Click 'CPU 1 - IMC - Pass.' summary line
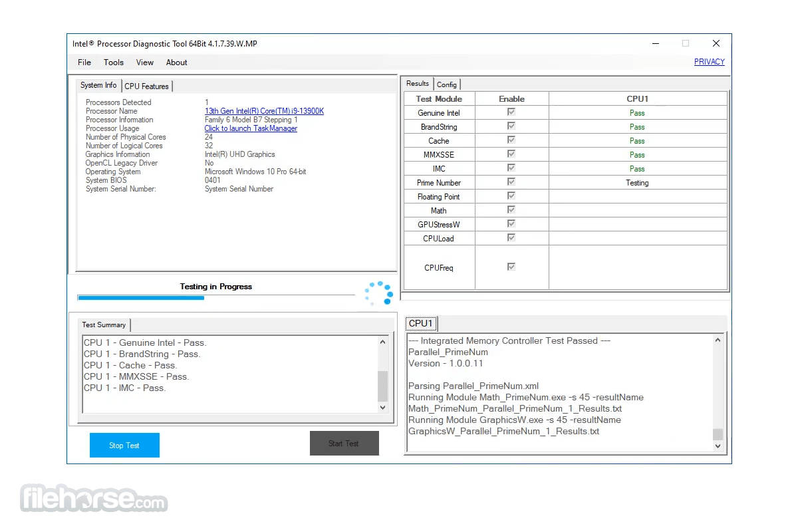Screen dimensions: 798x532 point(125,388)
